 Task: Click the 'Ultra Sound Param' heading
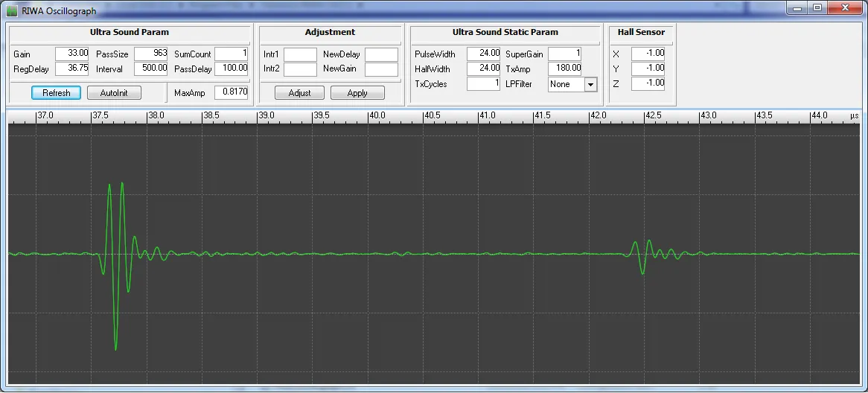tap(130, 32)
